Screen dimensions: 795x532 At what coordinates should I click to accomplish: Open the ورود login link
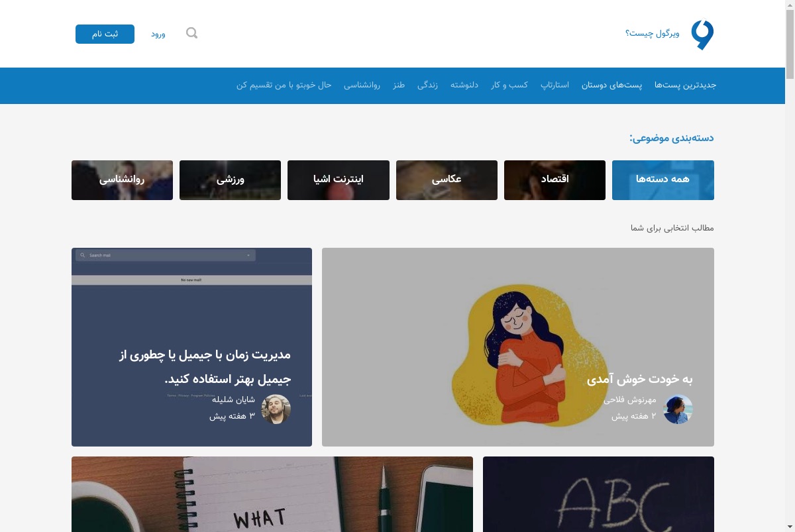(x=158, y=34)
